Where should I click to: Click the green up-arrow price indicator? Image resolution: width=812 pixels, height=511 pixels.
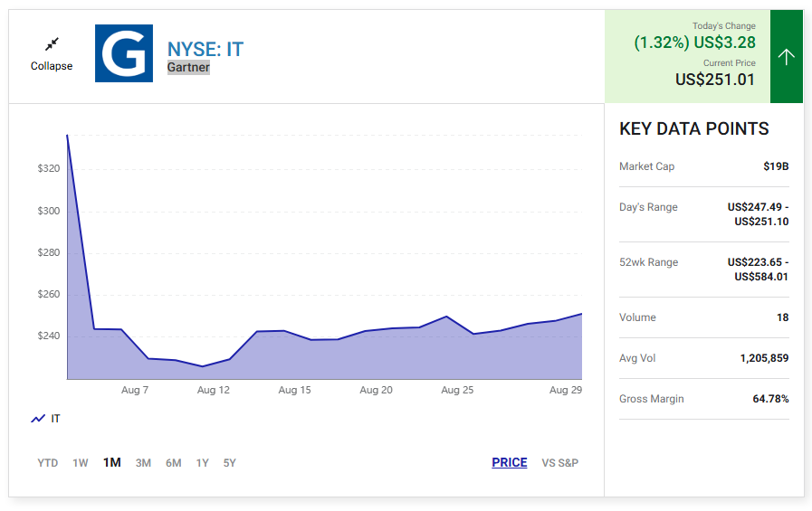coord(786,56)
